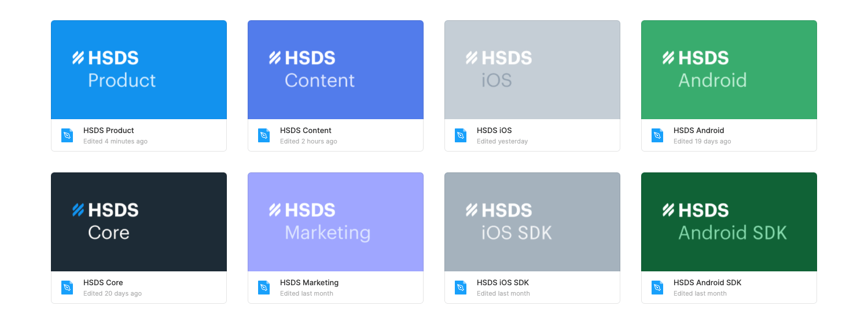Click the file icon beside HSDS iOS SDK
Image resolution: width=868 pixels, height=324 pixels.
(461, 288)
